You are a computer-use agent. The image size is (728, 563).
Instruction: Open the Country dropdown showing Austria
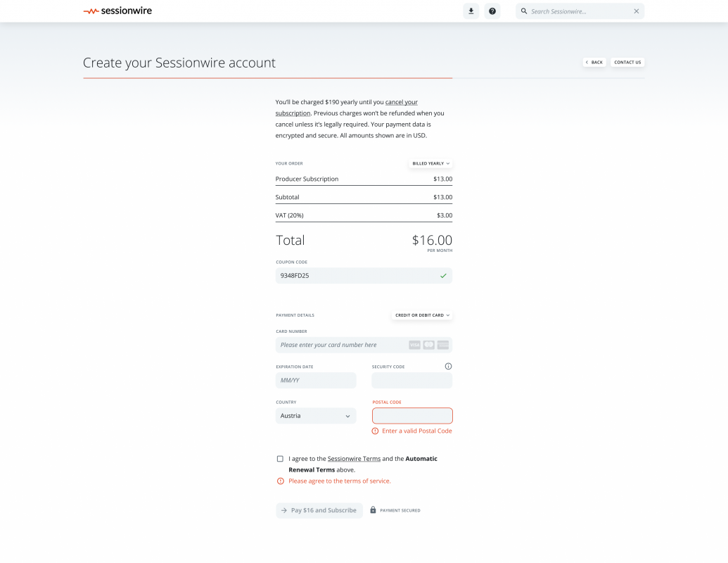316,416
